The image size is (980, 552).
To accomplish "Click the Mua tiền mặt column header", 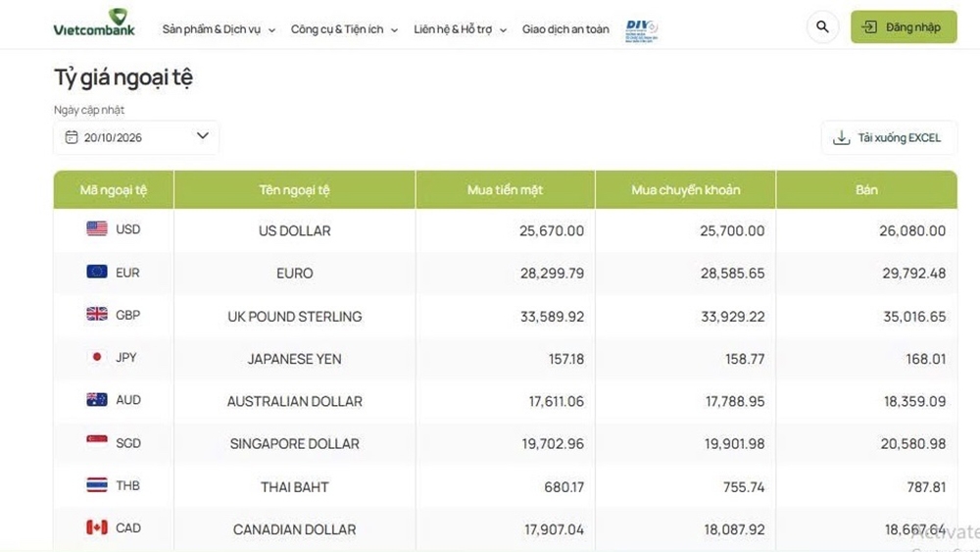I will [505, 190].
